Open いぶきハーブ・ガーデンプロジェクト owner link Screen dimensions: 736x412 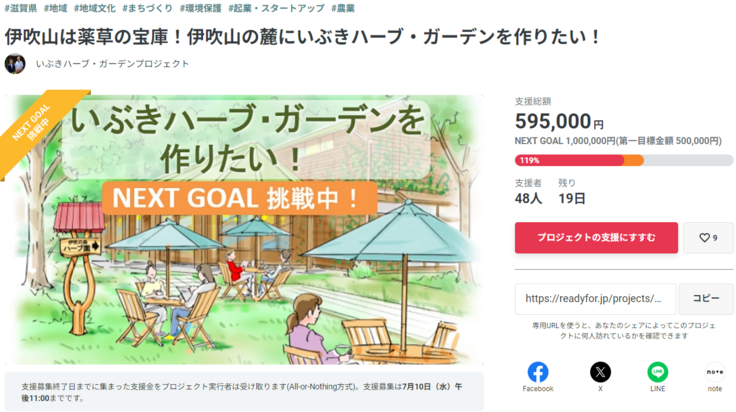click(112, 64)
